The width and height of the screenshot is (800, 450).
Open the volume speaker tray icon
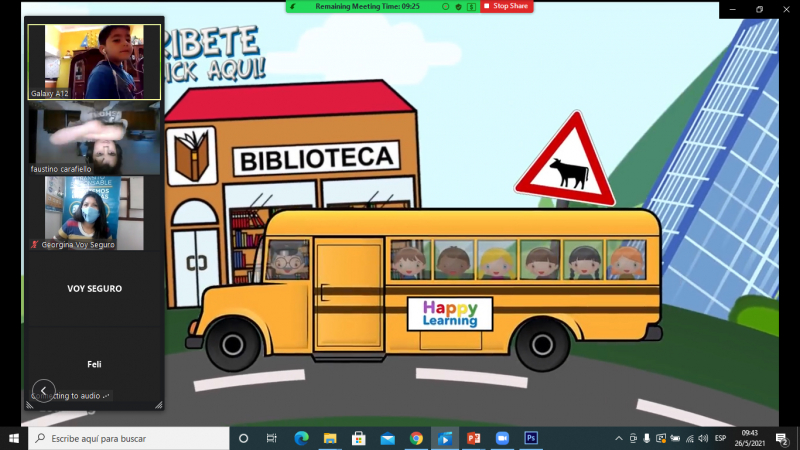point(704,438)
